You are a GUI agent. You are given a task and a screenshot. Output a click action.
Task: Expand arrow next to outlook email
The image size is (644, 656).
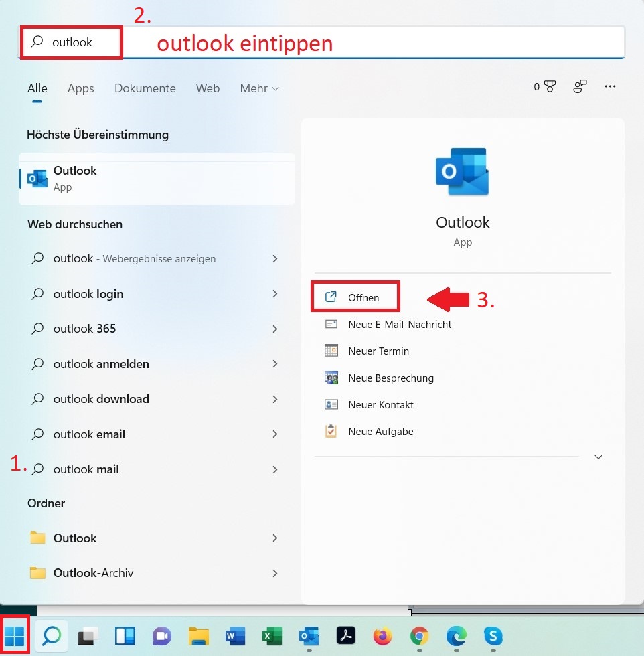pyautogui.click(x=275, y=434)
